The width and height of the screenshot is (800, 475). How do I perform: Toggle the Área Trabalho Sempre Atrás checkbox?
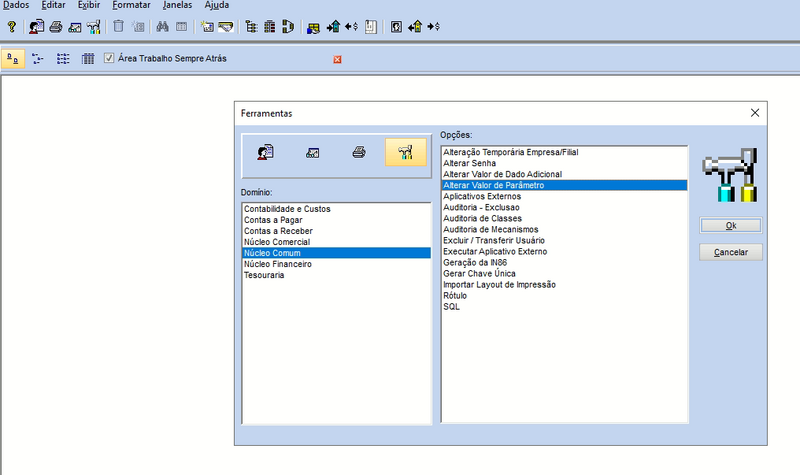coord(109,58)
